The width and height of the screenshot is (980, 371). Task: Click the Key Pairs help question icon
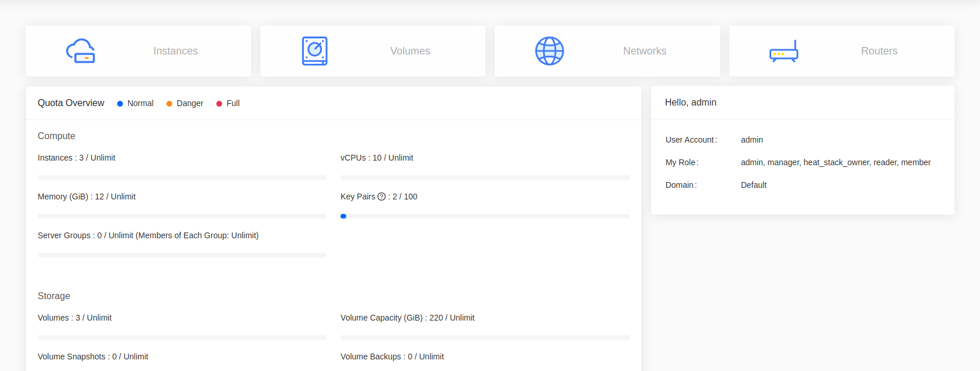(x=382, y=197)
